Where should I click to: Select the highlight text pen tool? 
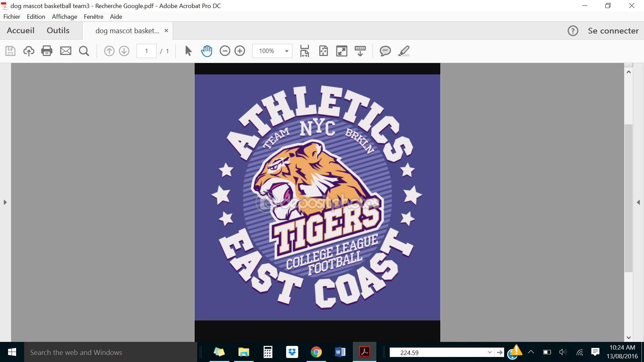(404, 51)
